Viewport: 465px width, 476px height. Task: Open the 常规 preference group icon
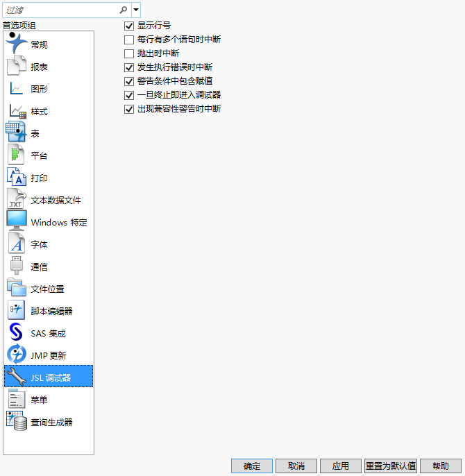click(x=17, y=43)
